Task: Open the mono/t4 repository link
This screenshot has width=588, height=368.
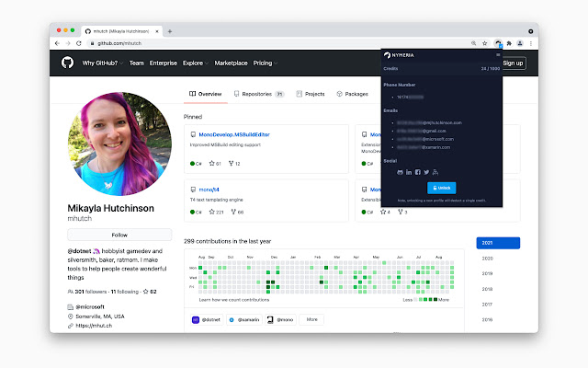Action: tap(209, 190)
